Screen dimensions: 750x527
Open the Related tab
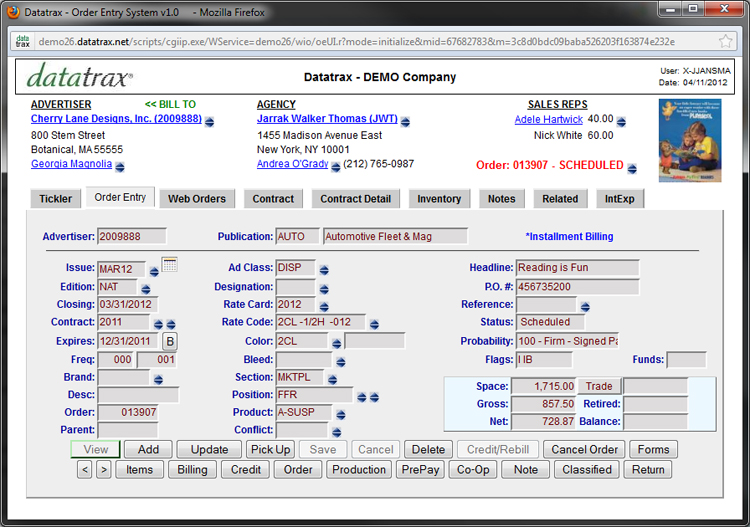click(x=560, y=198)
